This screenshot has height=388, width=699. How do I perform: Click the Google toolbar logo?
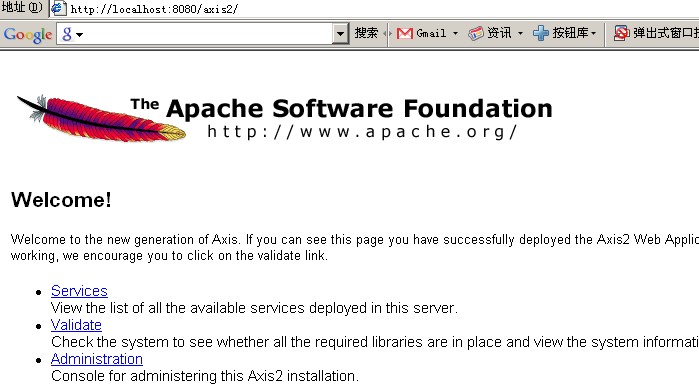(x=28, y=34)
